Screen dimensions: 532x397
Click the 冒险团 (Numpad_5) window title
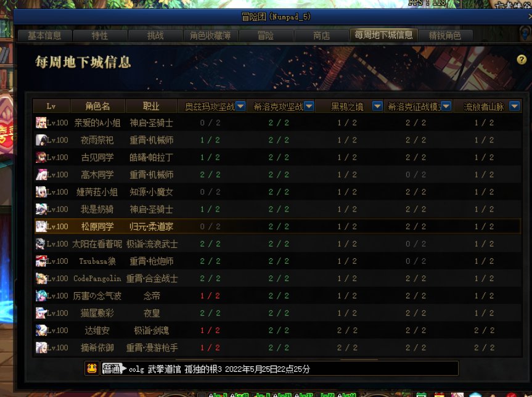point(276,17)
